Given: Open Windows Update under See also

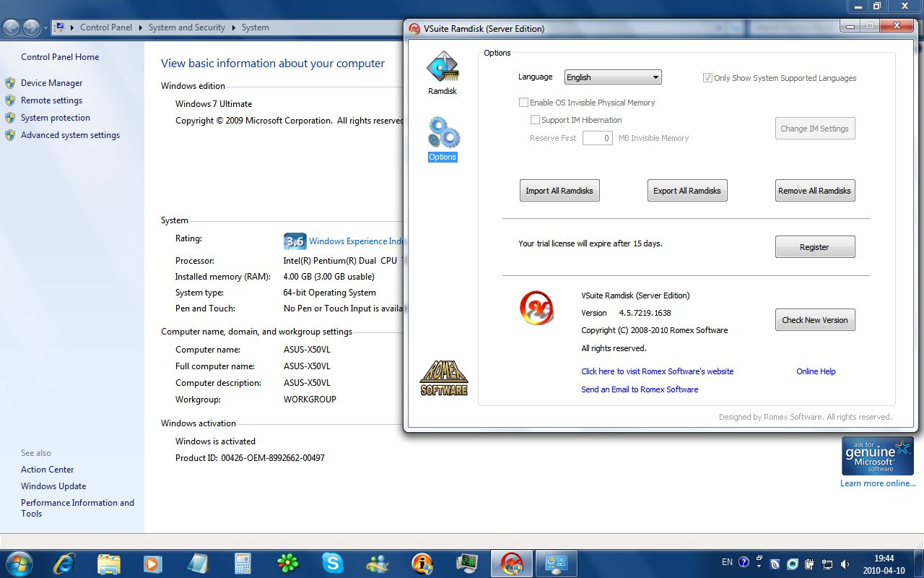Looking at the screenshot, I should point(53,486).
